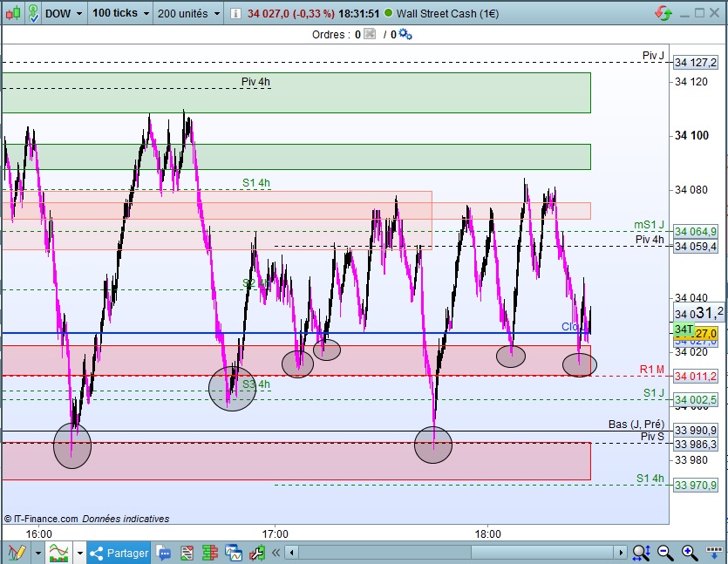This screenshot has height=564, width=728.
Task: Click the yellow current price tag
Action: pos(706,333)
